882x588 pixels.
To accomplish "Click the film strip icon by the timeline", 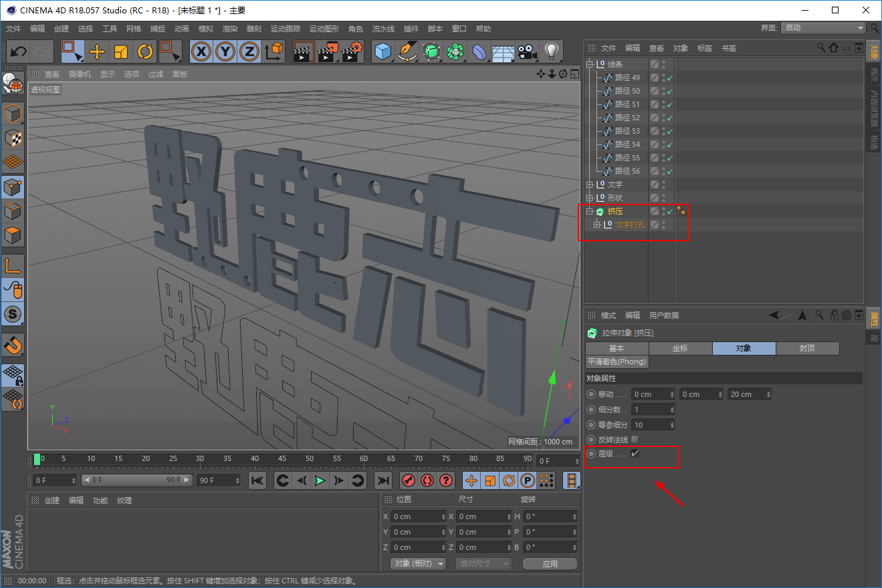I will coord(572,480).
